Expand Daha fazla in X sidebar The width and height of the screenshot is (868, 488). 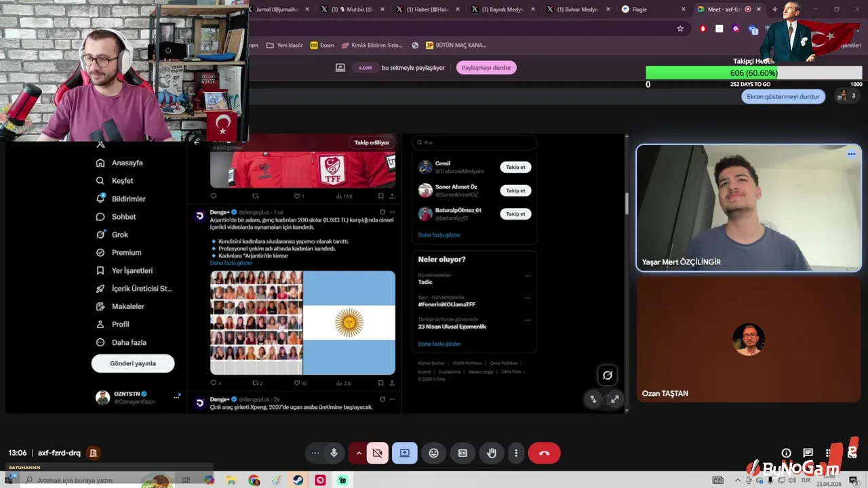click(121, 342)
